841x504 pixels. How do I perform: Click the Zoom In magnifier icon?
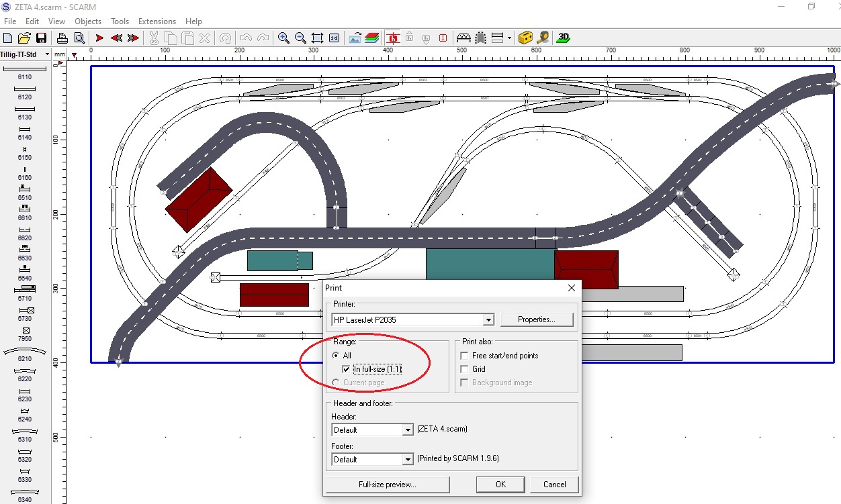283,38
